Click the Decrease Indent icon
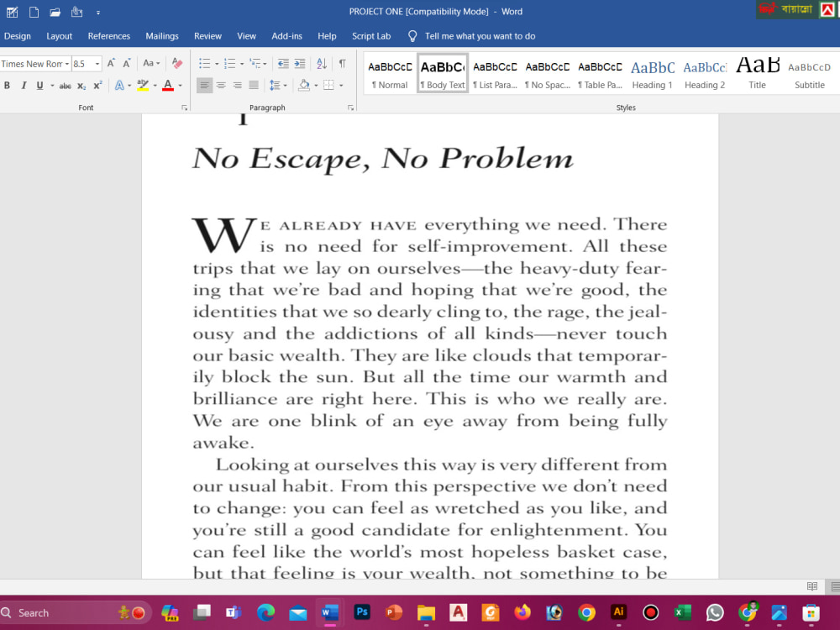This screenshot has height=630, width=840. pos(283,63)
